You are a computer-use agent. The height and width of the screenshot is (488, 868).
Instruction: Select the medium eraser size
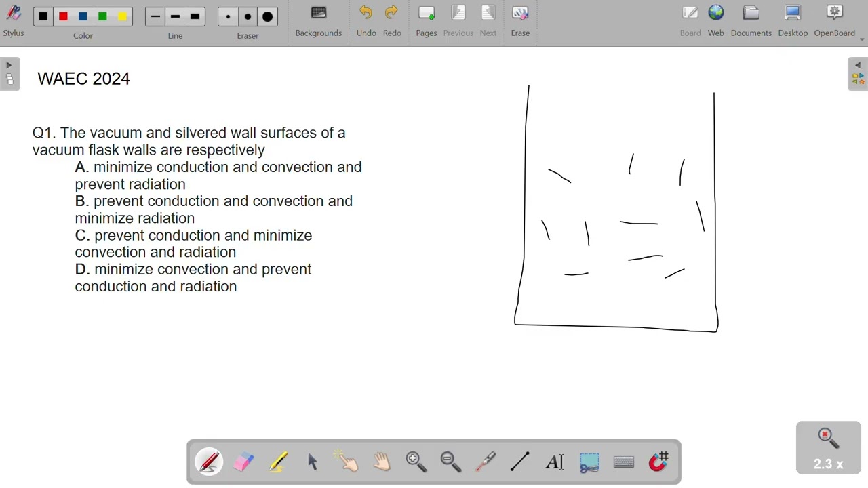point(248,17)
